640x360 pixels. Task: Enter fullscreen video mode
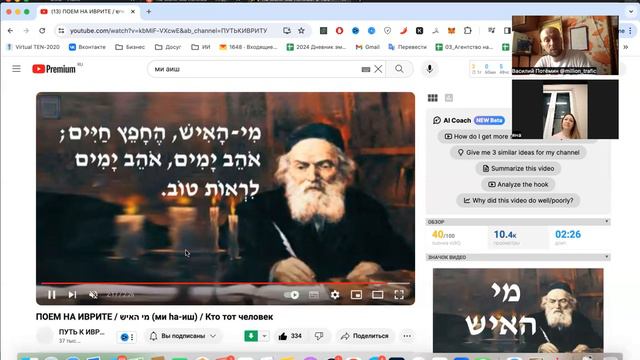[399, 294]
